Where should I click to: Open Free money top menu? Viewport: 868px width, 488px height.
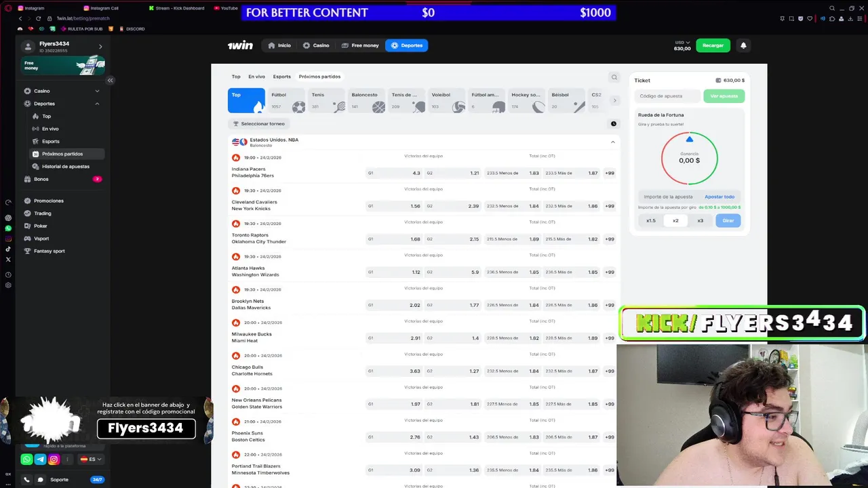(x=360, y=45)
